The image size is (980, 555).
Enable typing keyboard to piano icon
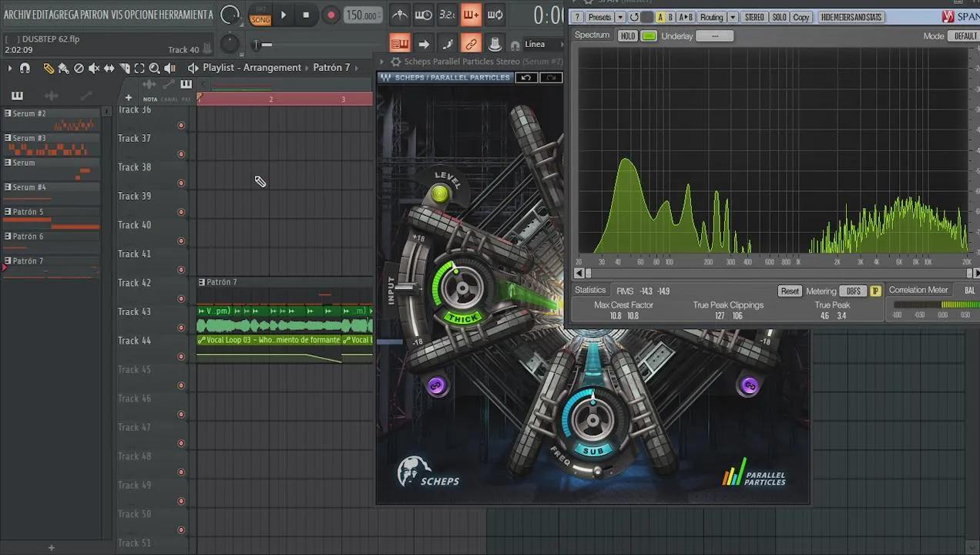click(x=399, y=44)
